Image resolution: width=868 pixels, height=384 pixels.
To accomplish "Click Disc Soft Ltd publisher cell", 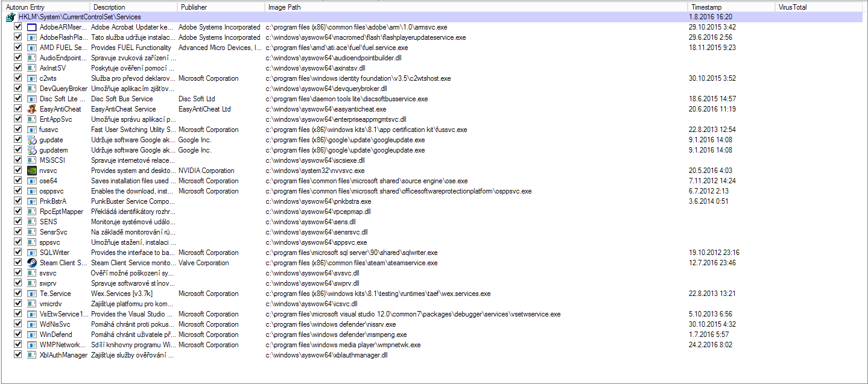I will point(197,99).
